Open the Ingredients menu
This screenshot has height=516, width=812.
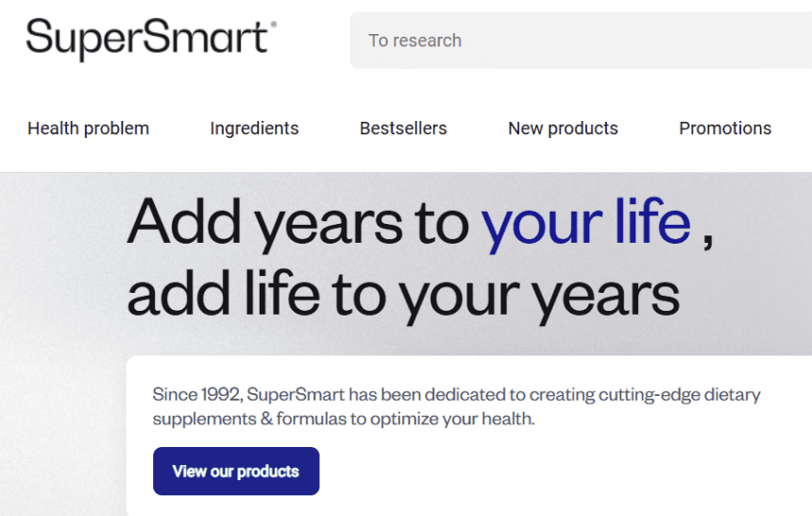coord(254,129)
